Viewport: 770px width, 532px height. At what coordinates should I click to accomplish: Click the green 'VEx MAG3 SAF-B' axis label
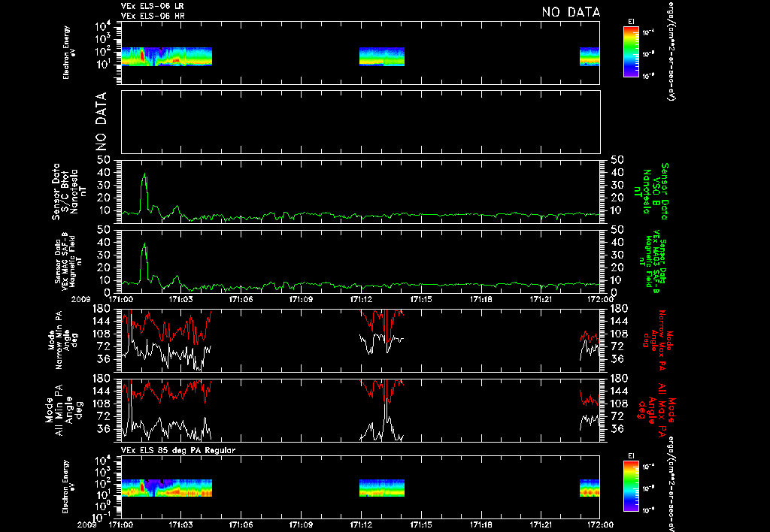coord(653,261)
